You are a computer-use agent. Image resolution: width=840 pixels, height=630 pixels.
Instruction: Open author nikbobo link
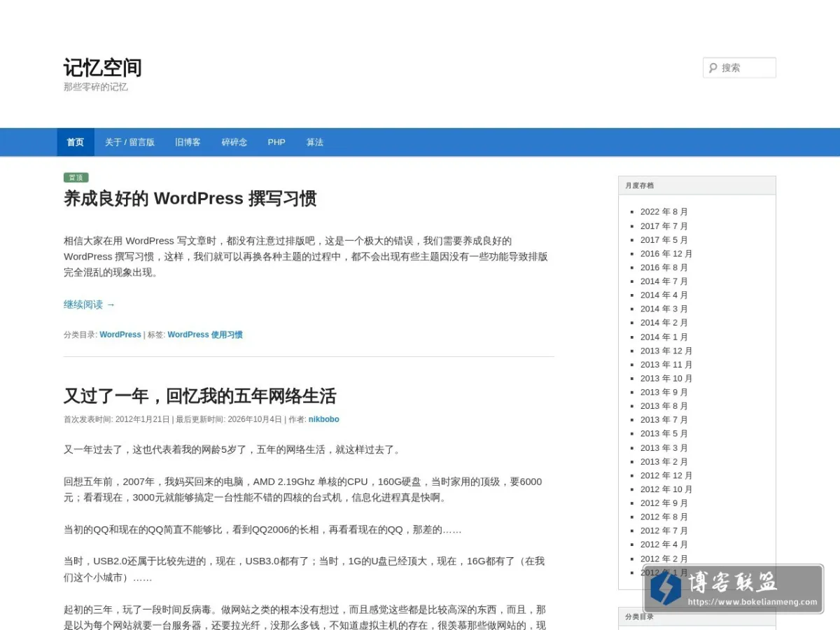click(x=323, y=419)
